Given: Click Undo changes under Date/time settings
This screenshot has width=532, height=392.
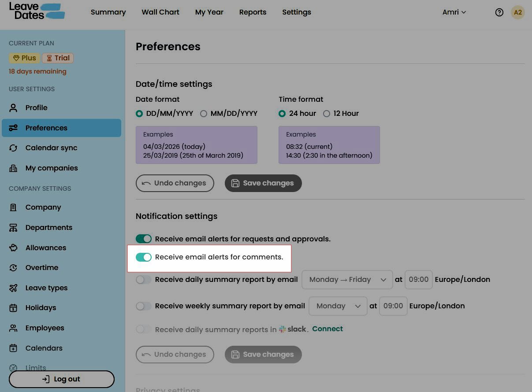Looking at the screenshot, I should (x=175, y=183).
